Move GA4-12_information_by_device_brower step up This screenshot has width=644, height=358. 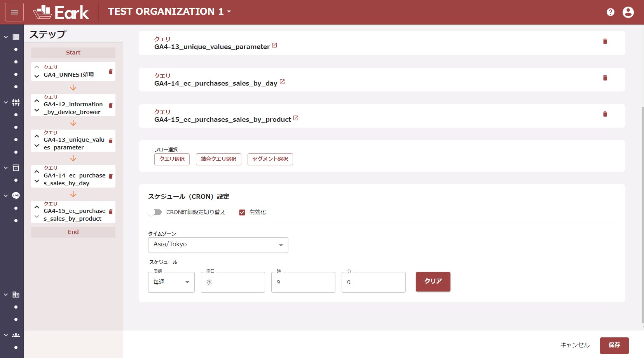[37, 101]
